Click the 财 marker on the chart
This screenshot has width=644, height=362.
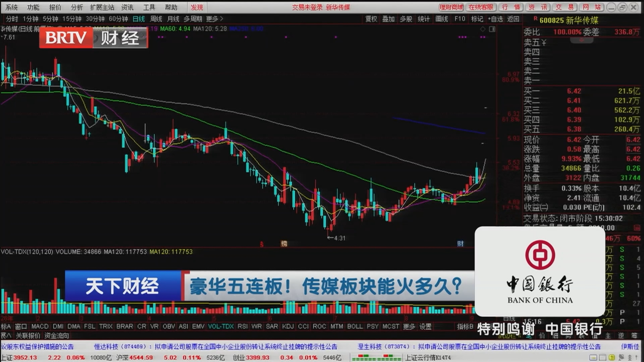(x=460, y=244)
